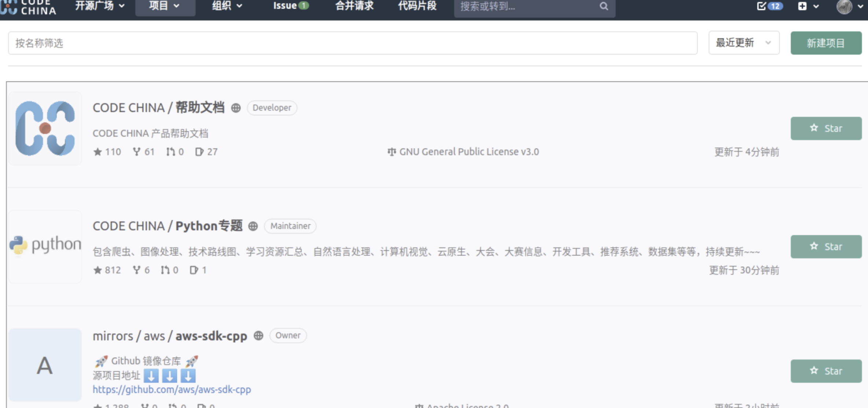This screenshot has height=408, width=868.
Task: Open the github.com/aws/aws-sdk-cpp link
Action: [172, 389]
